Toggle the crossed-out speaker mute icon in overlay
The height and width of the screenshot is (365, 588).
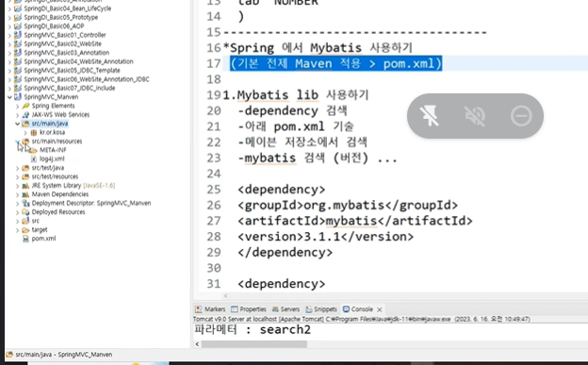pyautogui.click(x=475, y=116)
